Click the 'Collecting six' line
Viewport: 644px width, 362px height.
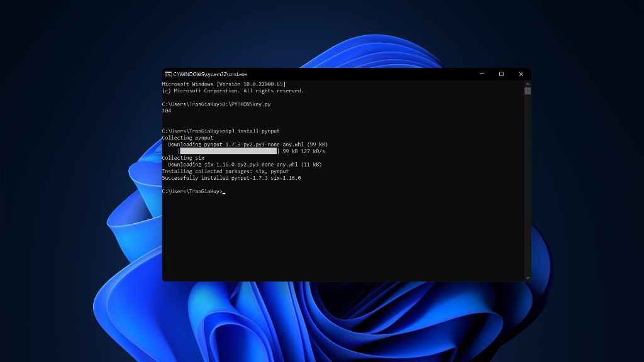click(183, 158)
